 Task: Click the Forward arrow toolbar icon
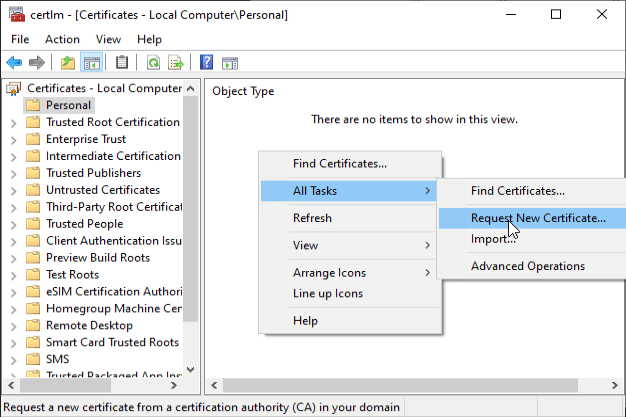point(37,62)
